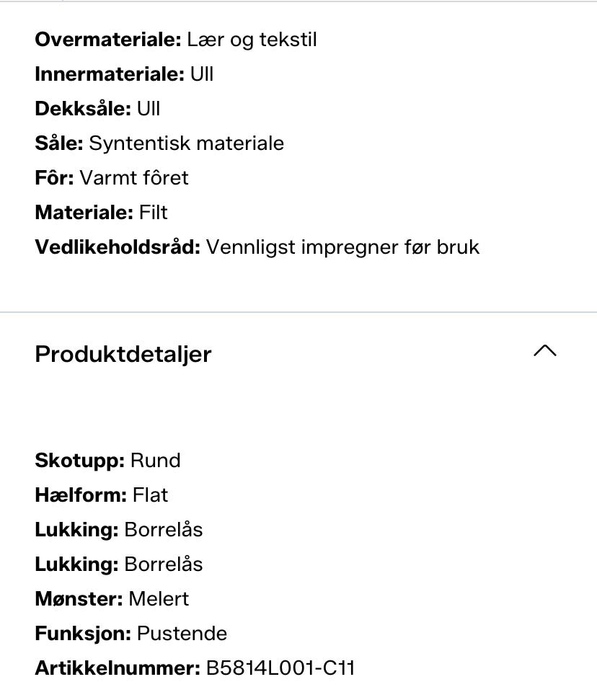Viewport: 597px width, 700px height.
Task: Select the Materiale Filt entry
Action: (x=102, y=213)
